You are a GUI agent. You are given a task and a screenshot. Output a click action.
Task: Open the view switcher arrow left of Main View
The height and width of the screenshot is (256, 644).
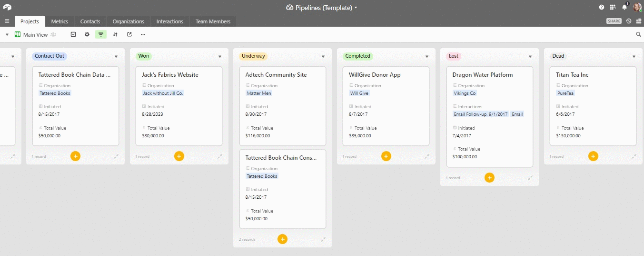(x=7, y=35)
